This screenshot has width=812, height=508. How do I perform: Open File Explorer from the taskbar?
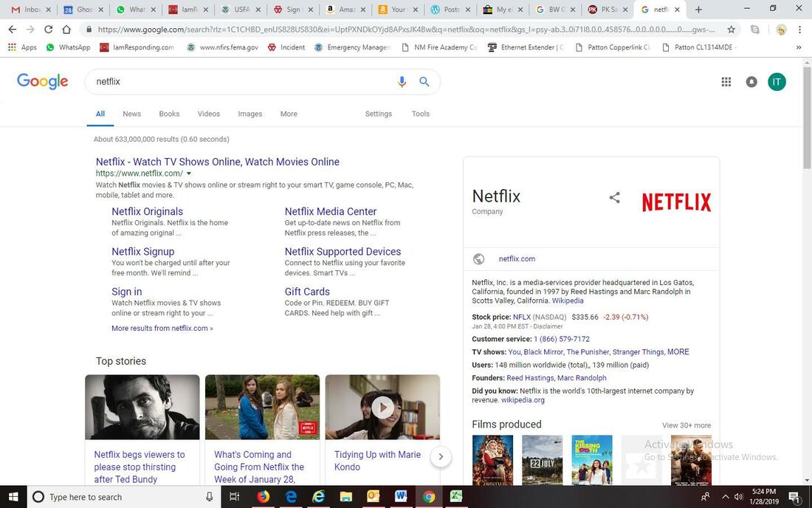[346, 497]
